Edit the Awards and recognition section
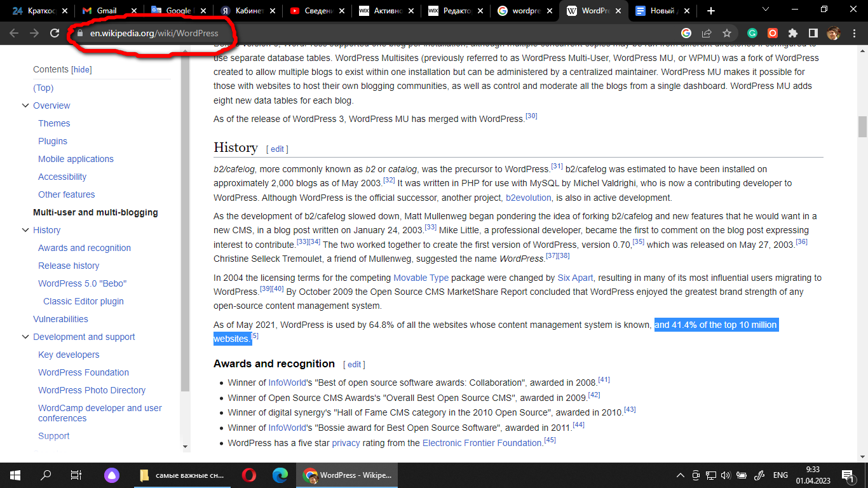Screen dimensions: 868x488 [354, 365]
